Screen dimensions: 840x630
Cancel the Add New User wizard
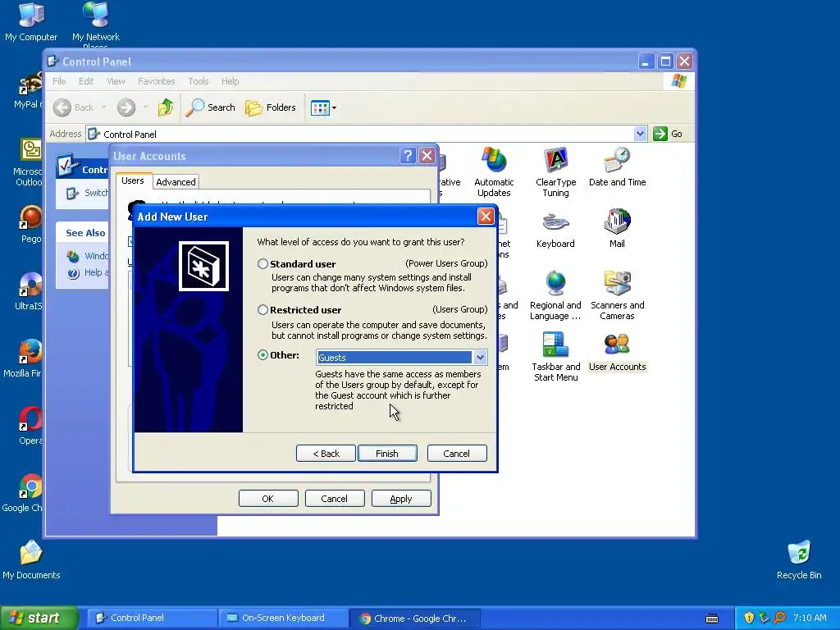point(456,453)
